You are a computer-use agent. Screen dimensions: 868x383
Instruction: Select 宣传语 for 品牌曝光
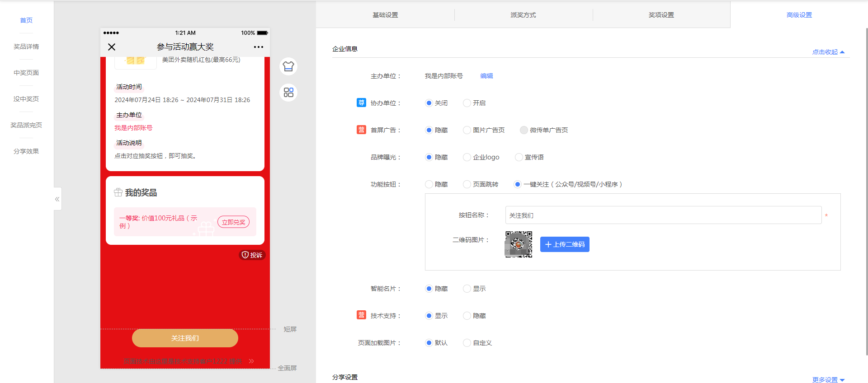point(519,157)
